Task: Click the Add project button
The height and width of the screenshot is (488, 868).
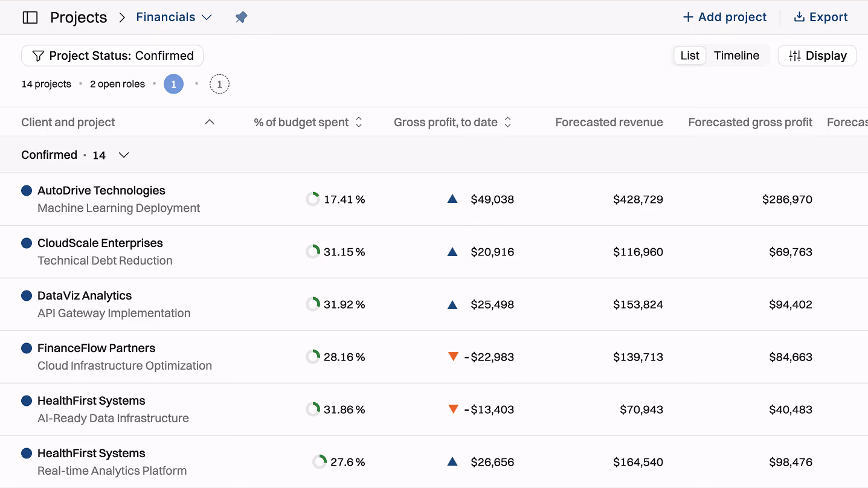Action: [724, 18]
